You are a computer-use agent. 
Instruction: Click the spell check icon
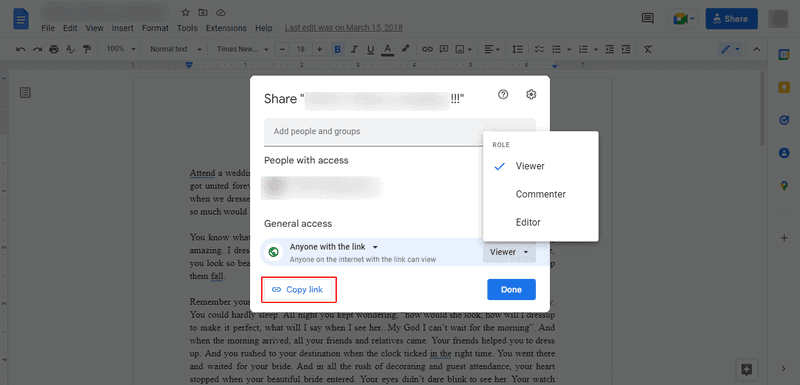click(70, 49)
